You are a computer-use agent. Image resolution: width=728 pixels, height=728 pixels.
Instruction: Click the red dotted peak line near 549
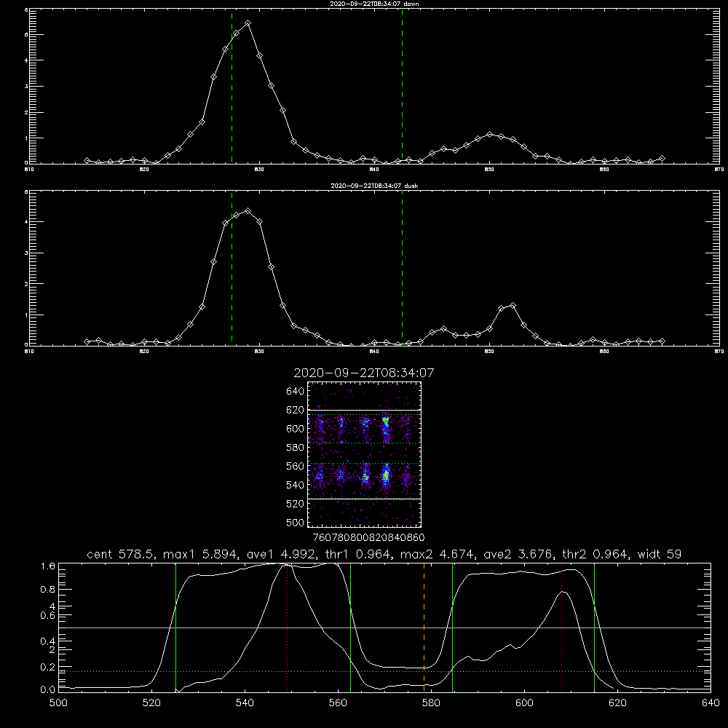tap(287, 627)
